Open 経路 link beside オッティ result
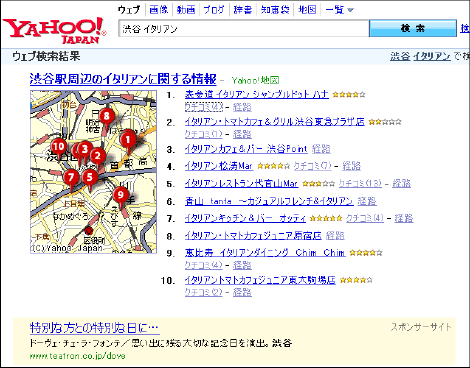 pos(404,218)
